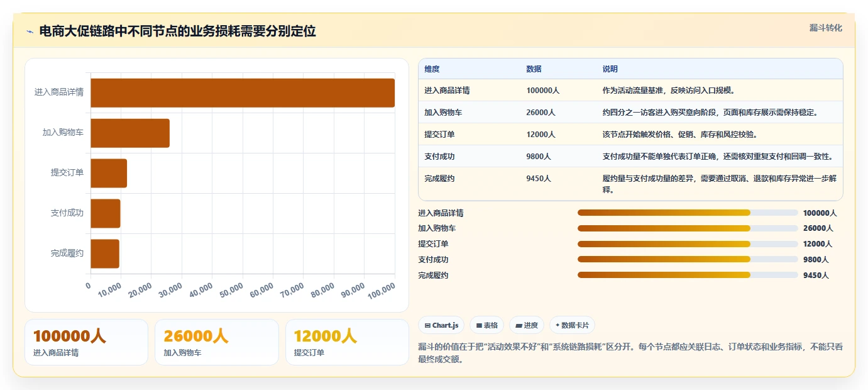The height and width of the screenshot is (390, 868).
Task: Click the 说明 column header
Action: click(720, 69)
